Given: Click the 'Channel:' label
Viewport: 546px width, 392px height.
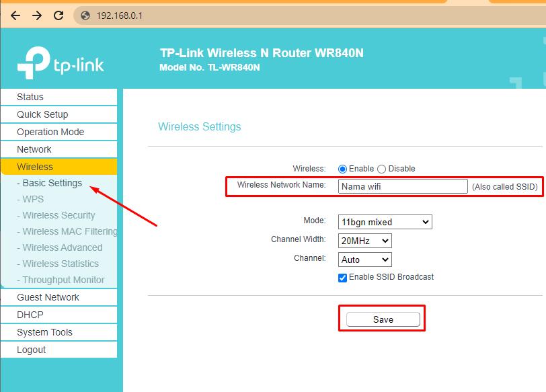Looking at the screenshot, I should pos(310,258).
